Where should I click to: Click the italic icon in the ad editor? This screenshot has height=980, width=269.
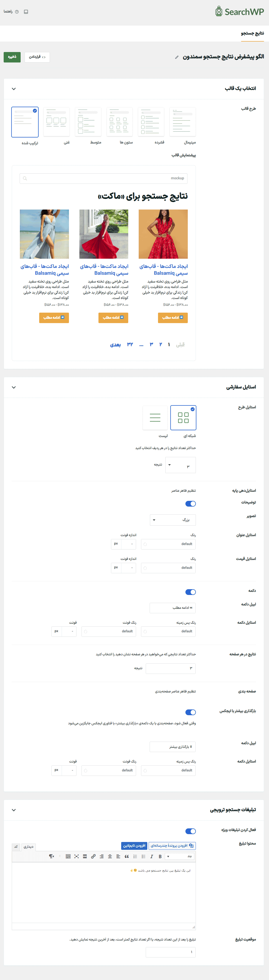[x=151, y=856]
